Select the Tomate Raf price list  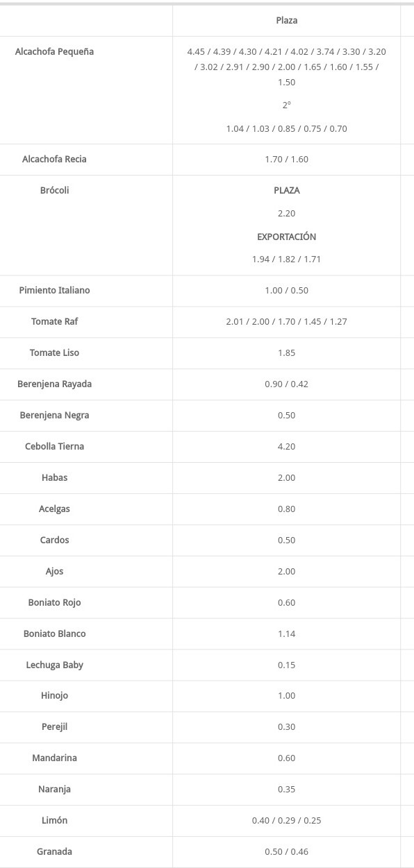pos(286,322)
